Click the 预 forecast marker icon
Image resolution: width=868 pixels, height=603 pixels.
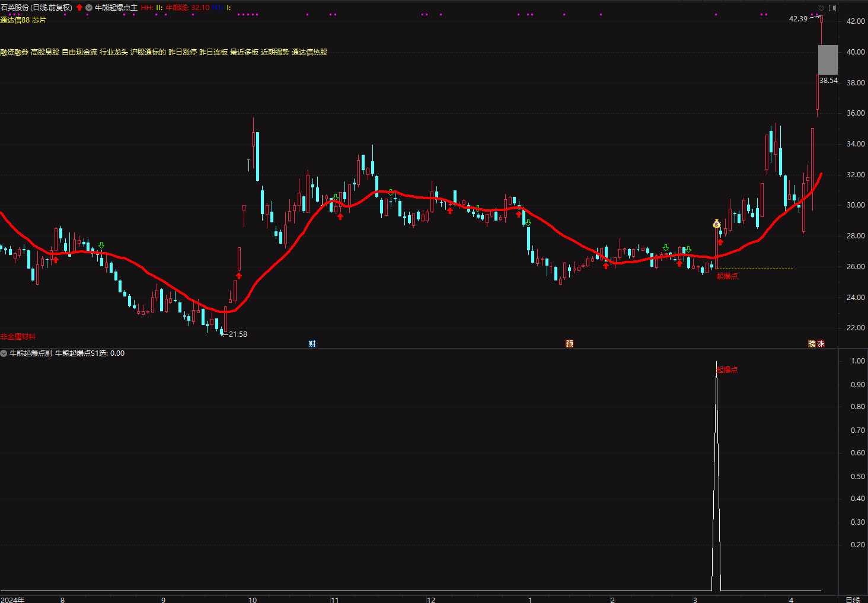click(569, 344)
